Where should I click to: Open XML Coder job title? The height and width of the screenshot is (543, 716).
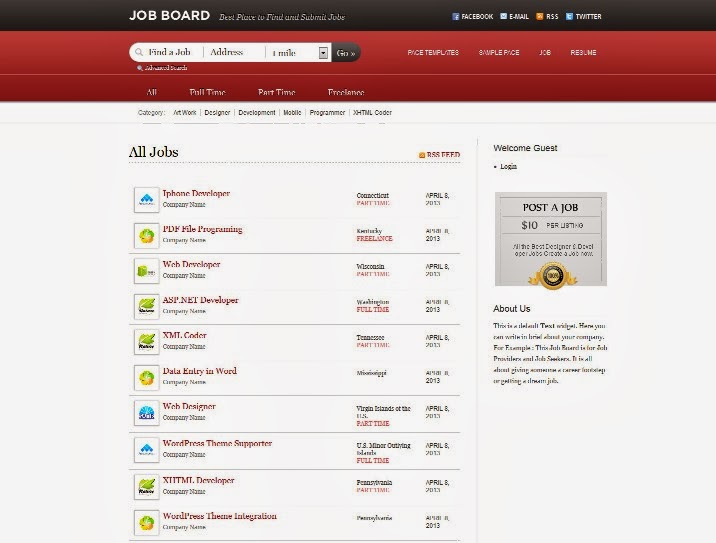click(184, 335)
